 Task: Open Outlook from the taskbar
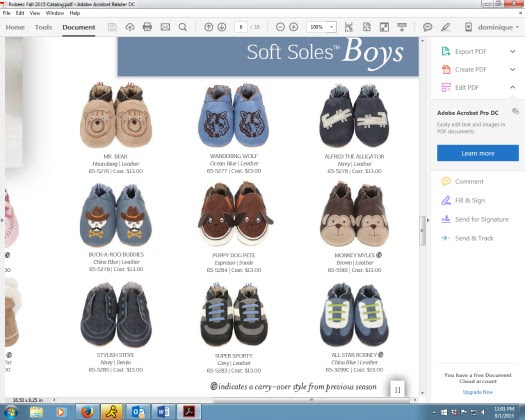pos(138,412)
